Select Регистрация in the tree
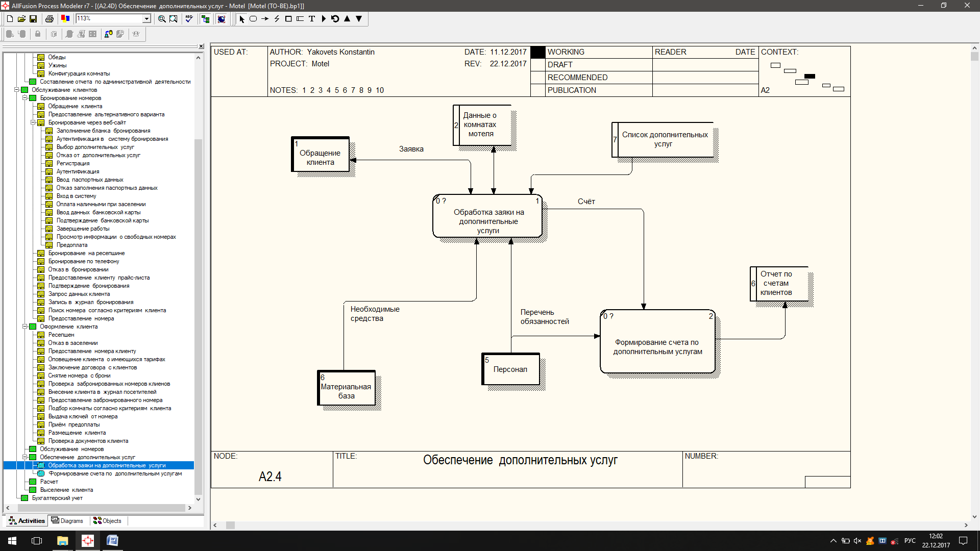 (x=73, y=163)
